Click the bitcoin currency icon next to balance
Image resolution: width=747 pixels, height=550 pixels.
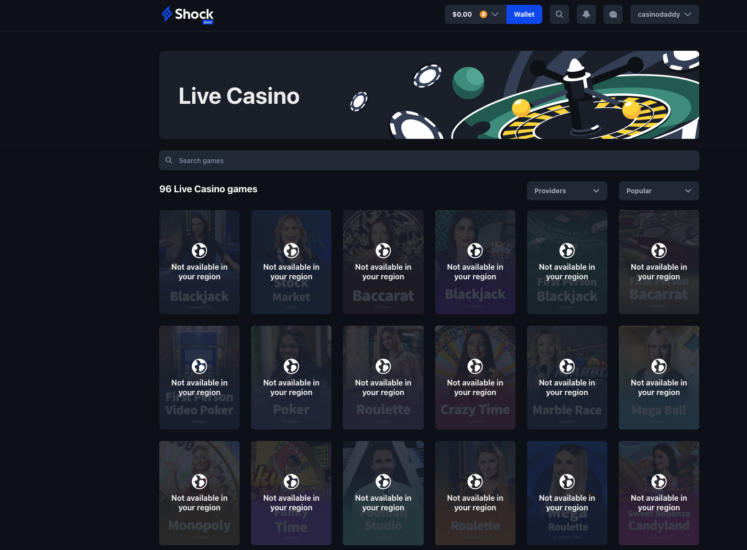[483, 14]
